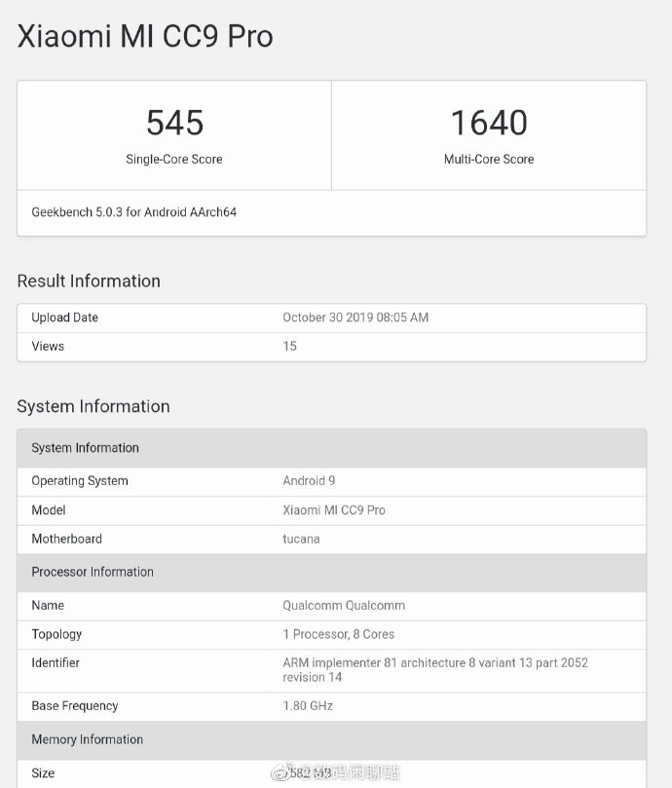Click the Views count of 15

pyautogui.click(x=289, y=346)
